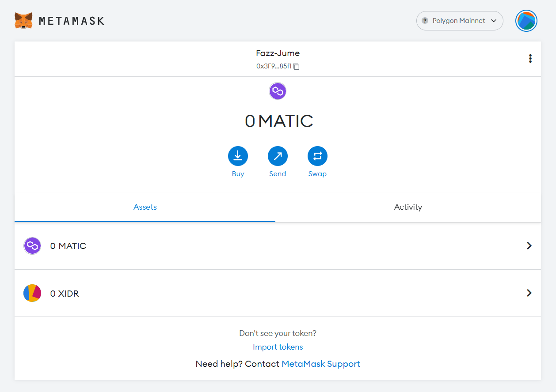Open the account avatar menu
Viewport: 556px width, 392px height.
pos(526,21)
